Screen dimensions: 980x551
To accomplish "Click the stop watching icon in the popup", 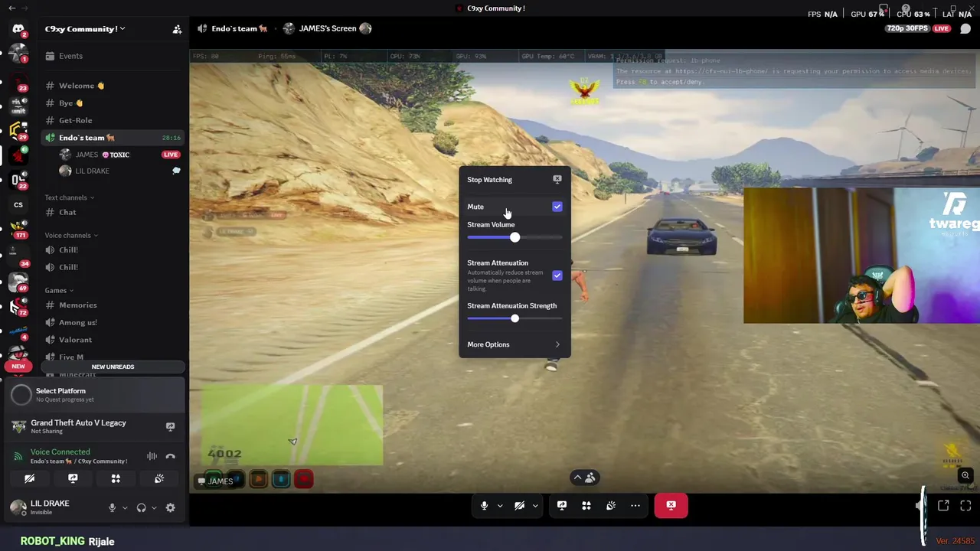I will 557,179.
